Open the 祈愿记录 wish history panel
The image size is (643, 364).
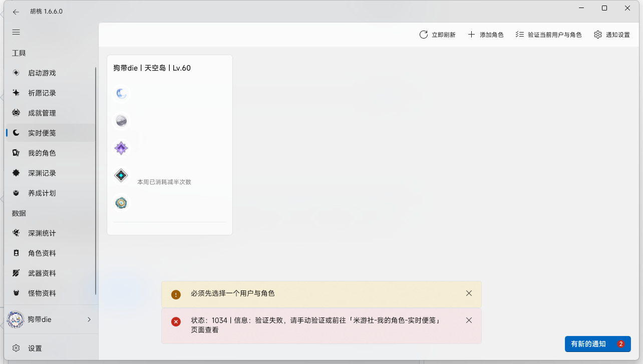point(43,93)
